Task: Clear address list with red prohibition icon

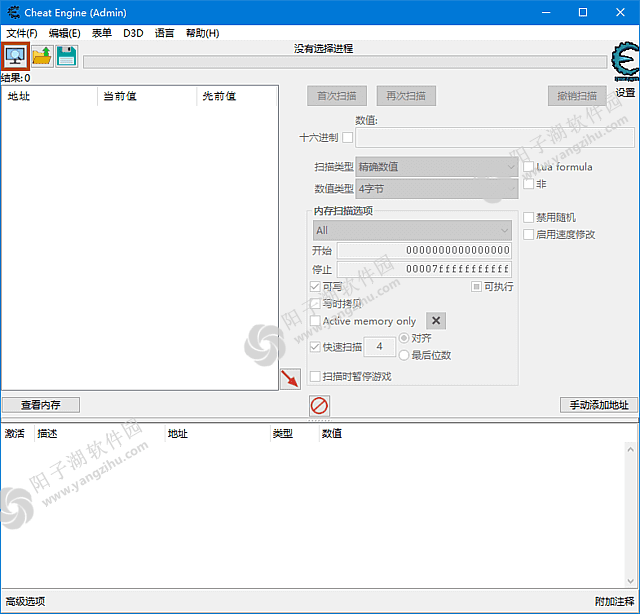Action: [x=319, y=406]
